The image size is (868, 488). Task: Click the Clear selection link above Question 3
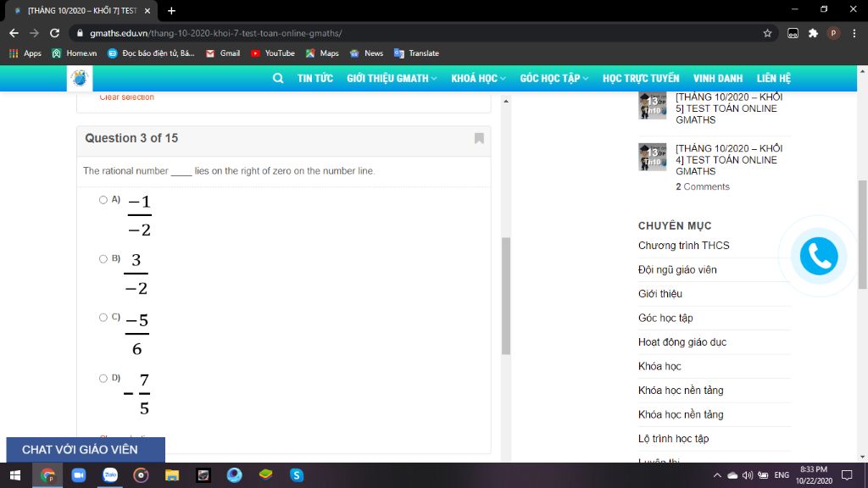(x=127, y=97)
